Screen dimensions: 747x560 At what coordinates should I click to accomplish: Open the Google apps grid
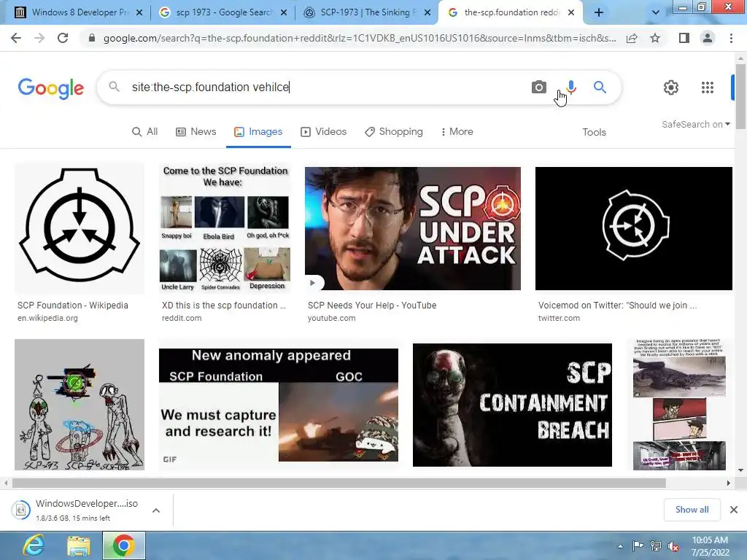(708, 87)
